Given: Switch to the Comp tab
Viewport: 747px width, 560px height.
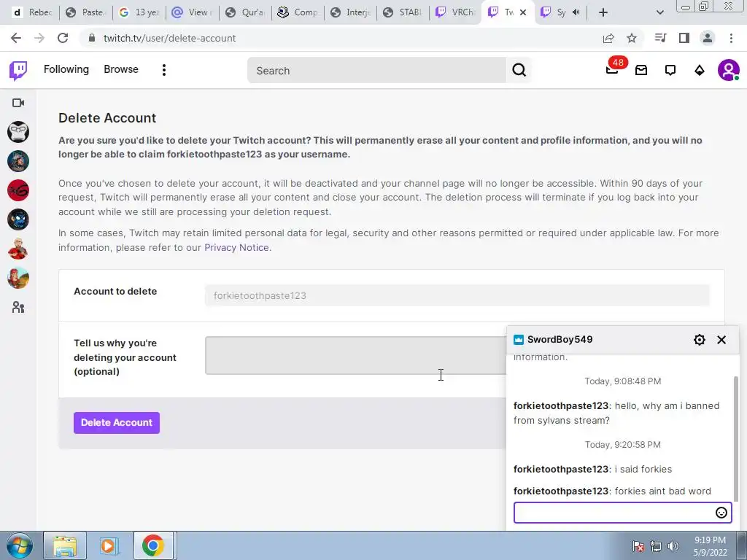Looking at the screenshot, I should (x=298, y=12).
